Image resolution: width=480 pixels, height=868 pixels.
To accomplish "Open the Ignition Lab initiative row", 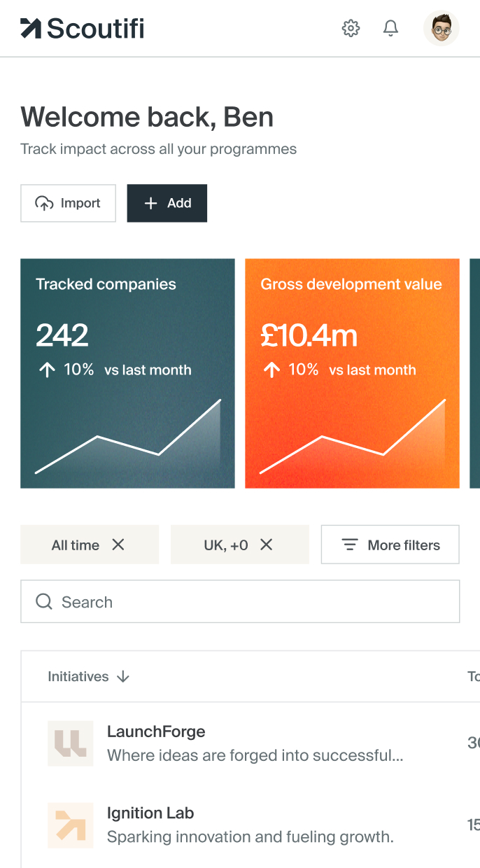I will (x=250, y=825).
